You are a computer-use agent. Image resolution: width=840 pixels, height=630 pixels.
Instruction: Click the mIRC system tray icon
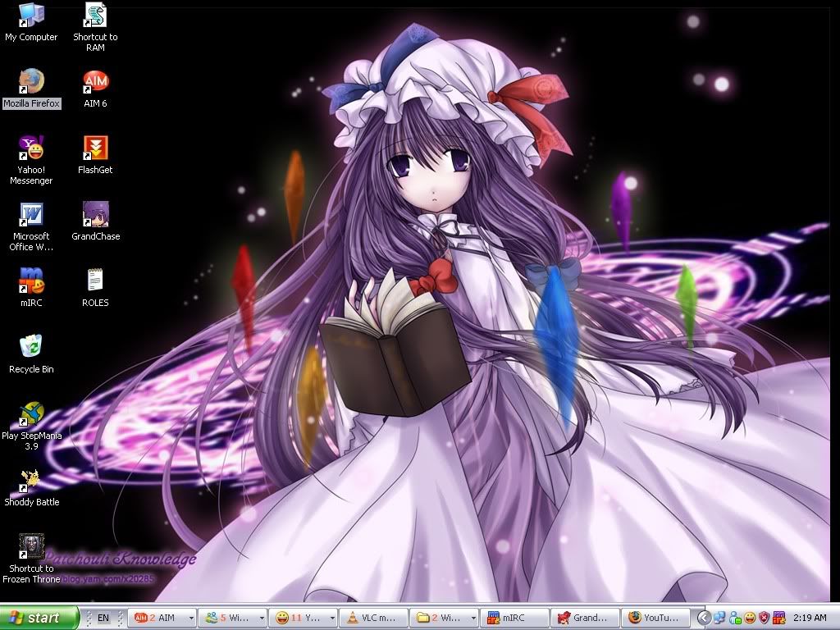779,618
